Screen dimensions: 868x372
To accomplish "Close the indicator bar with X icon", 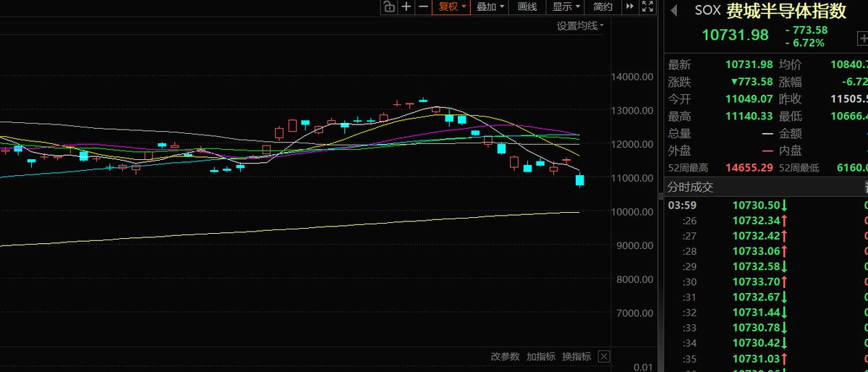I will pos(604,356).
